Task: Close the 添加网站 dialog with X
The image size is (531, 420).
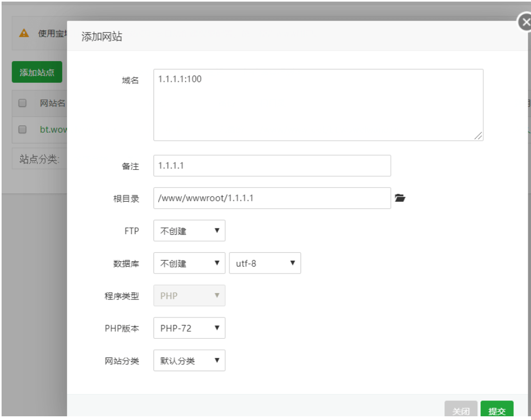Action: (525, 22)
